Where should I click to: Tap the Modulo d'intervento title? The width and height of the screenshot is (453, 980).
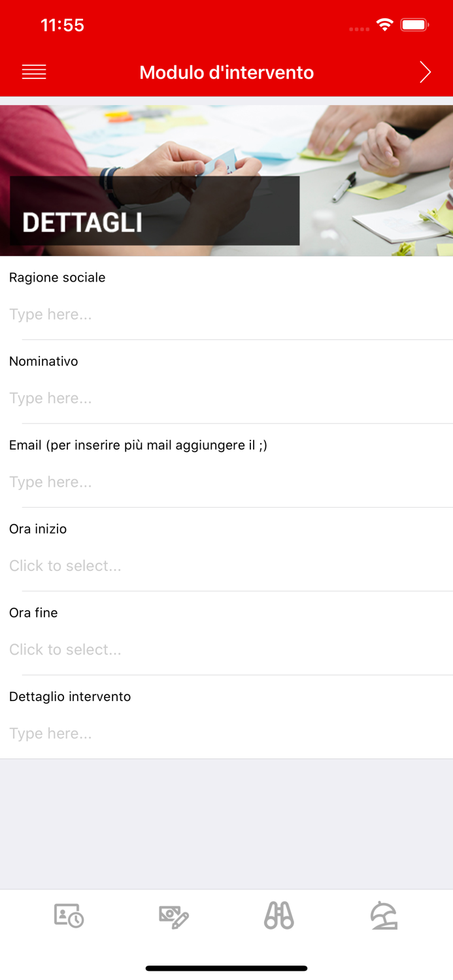point(226,72)
